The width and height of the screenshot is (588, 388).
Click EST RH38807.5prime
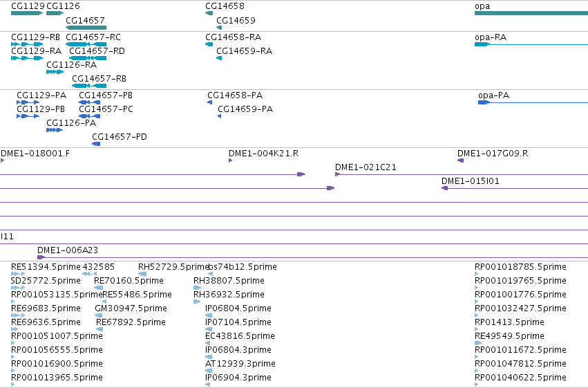(x=197, y=288)
